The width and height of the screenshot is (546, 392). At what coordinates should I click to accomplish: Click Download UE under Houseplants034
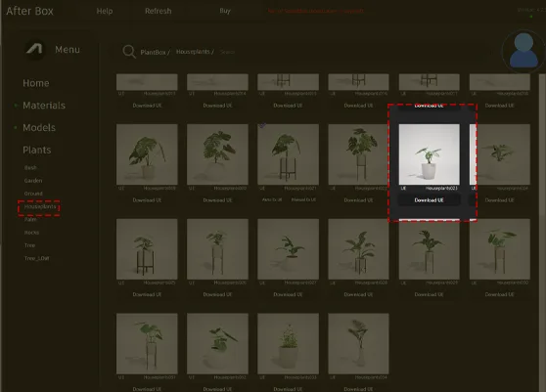[358, 389]
